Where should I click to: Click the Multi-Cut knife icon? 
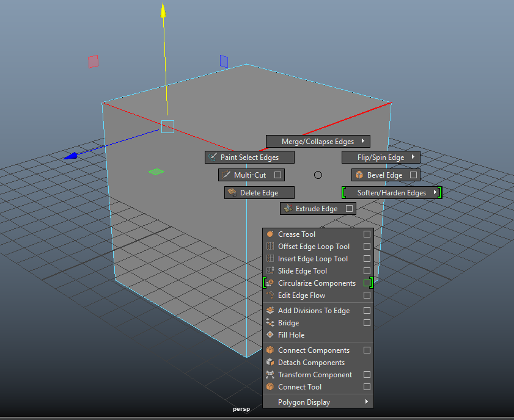226,175
